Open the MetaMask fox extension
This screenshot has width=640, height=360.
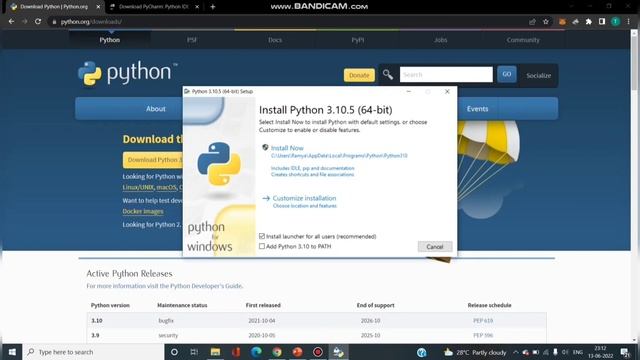pos(562,22)
